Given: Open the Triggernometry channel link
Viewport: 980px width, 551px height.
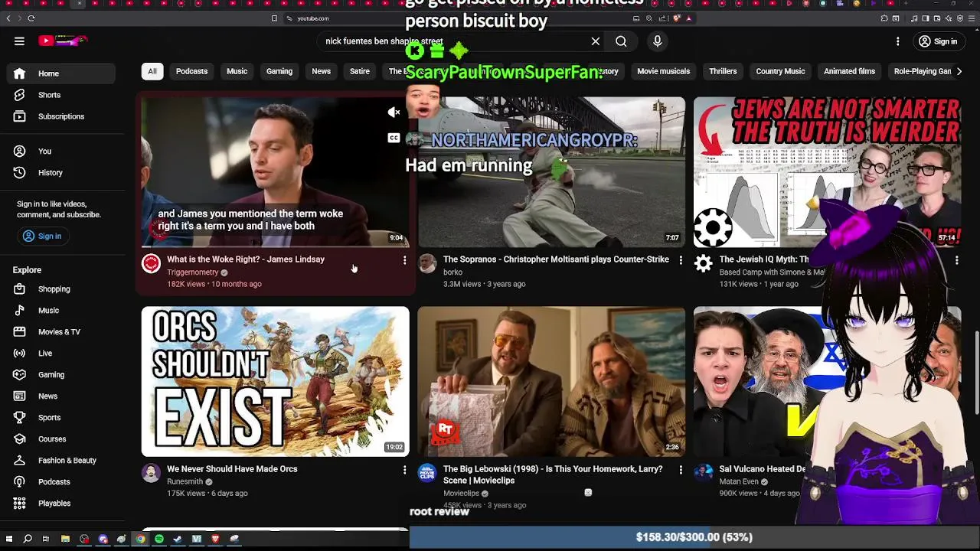Looking at the screenshot, I should tap(193, 272).
